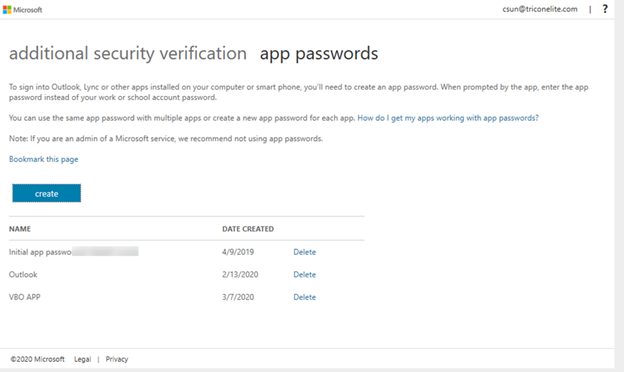Click the Bookmark this page link
The width and height of the screenshot is (624, 372).
pos(43,159)
